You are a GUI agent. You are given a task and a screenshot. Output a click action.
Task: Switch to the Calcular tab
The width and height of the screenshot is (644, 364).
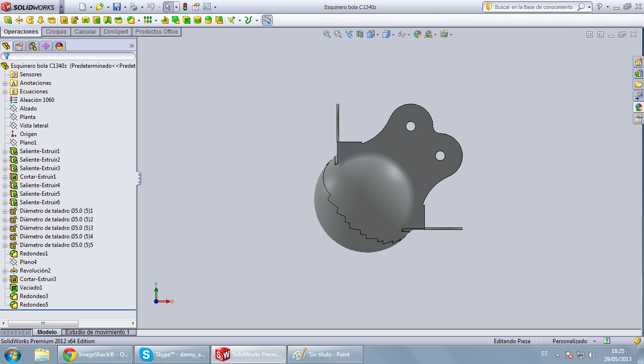85,32
